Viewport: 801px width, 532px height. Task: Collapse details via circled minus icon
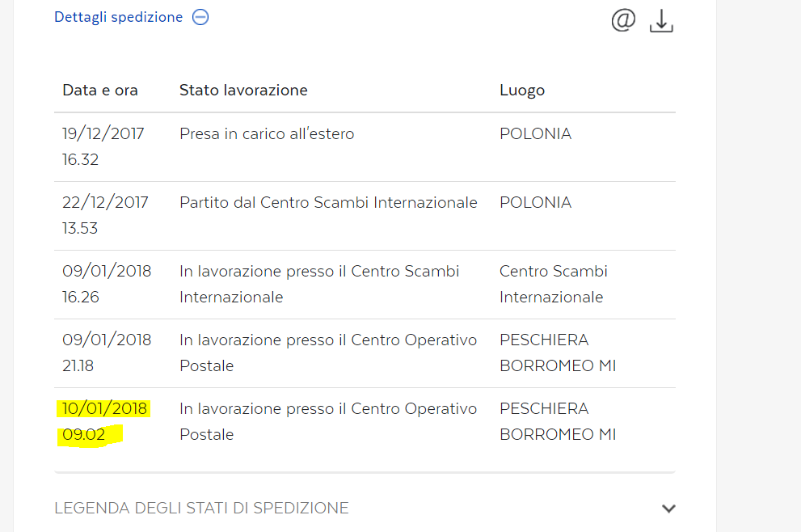[x=200, y=17]
